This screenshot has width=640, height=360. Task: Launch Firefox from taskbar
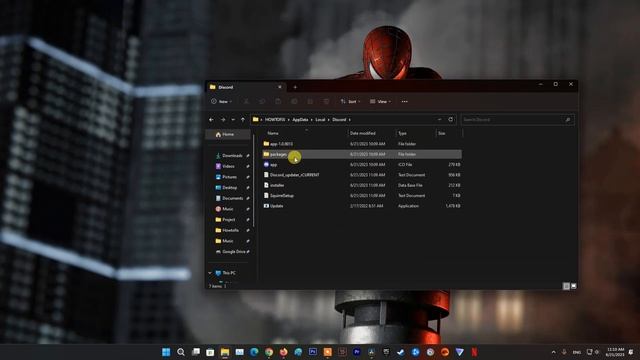[x=284, y=352]
